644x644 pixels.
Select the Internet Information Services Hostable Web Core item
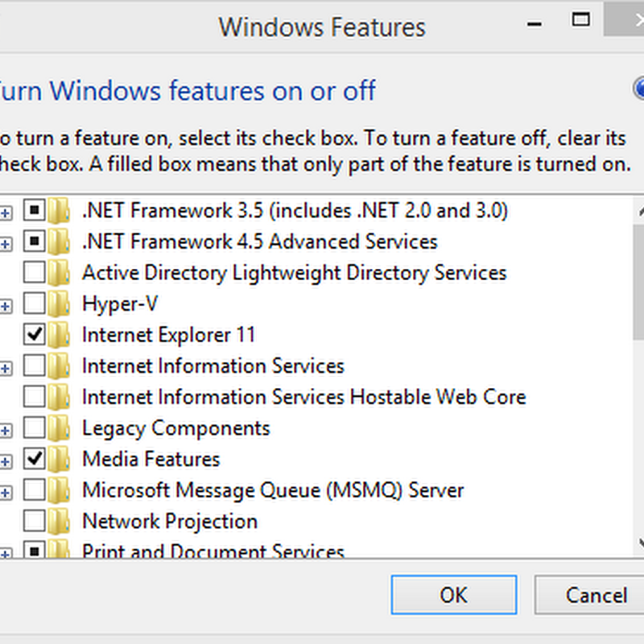pyautogui.click(x=303, y=397)
